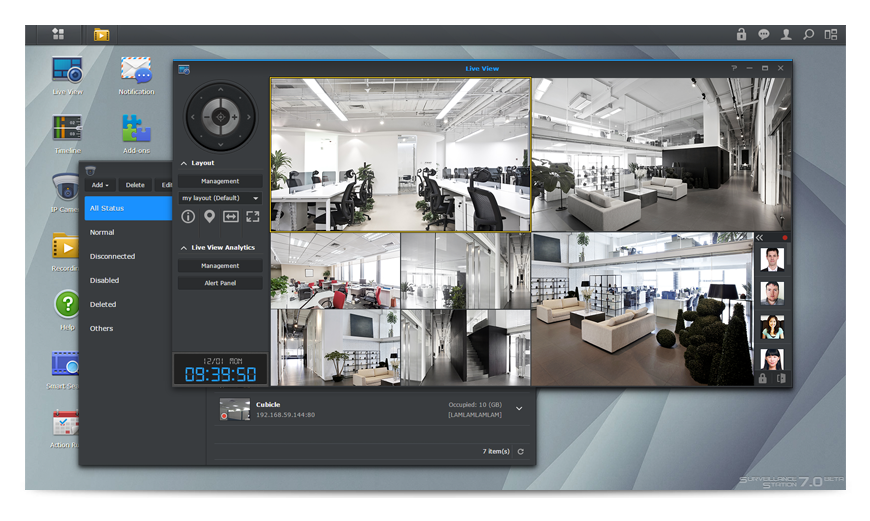Open the Help question mark icon
The height and width of the screenshot is (521, 870).
(x=67, y=304)
